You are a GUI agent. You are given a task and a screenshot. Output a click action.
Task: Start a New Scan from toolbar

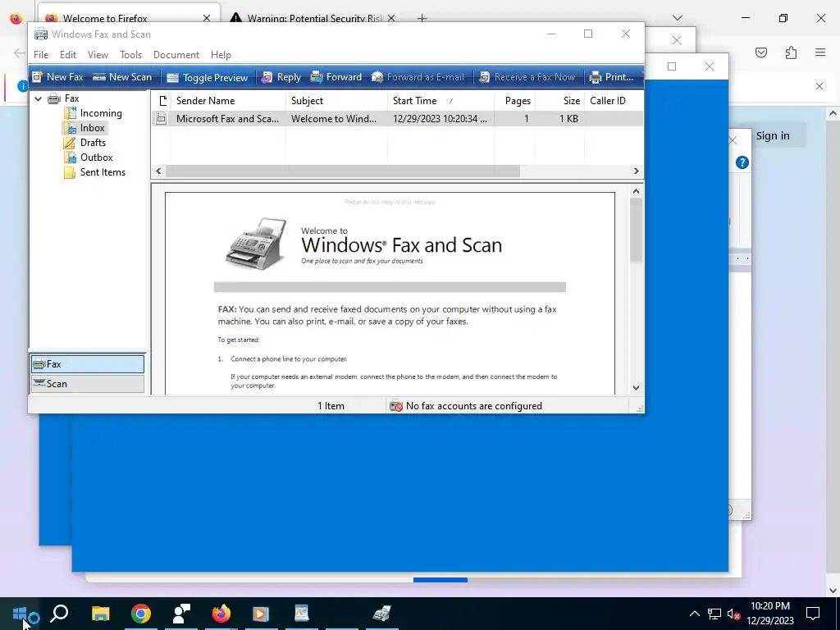122,77
